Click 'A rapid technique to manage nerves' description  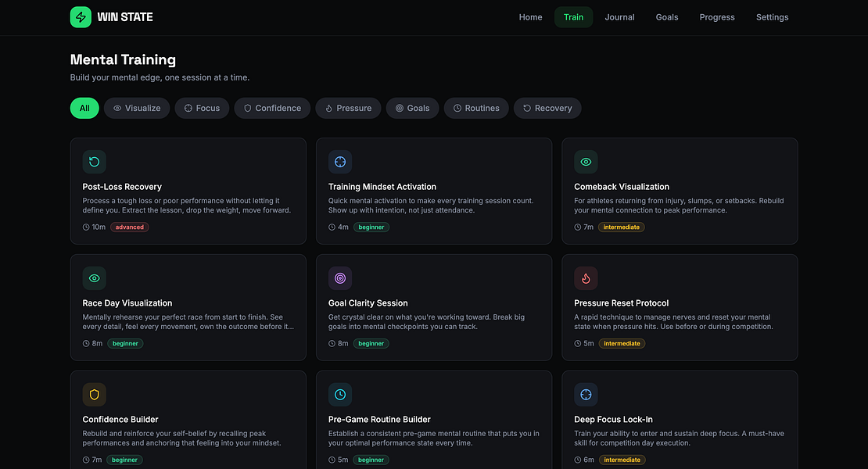[x=674, y=322]
